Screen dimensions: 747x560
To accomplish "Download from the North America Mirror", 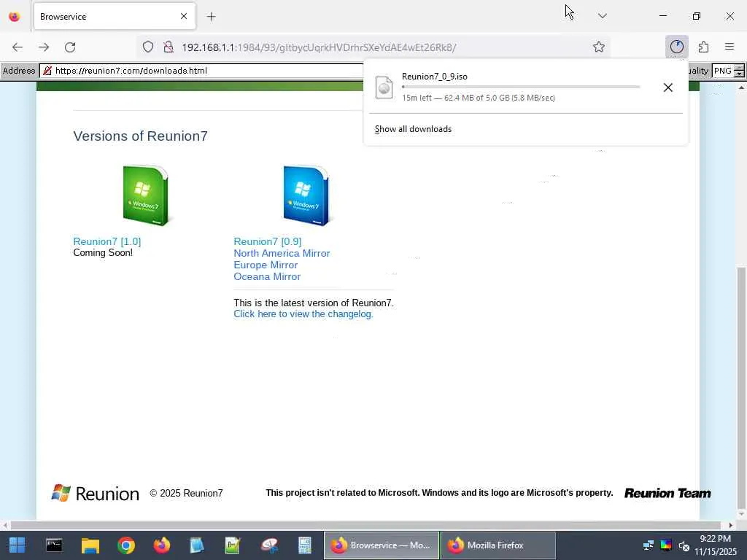I will pos(282,253).
